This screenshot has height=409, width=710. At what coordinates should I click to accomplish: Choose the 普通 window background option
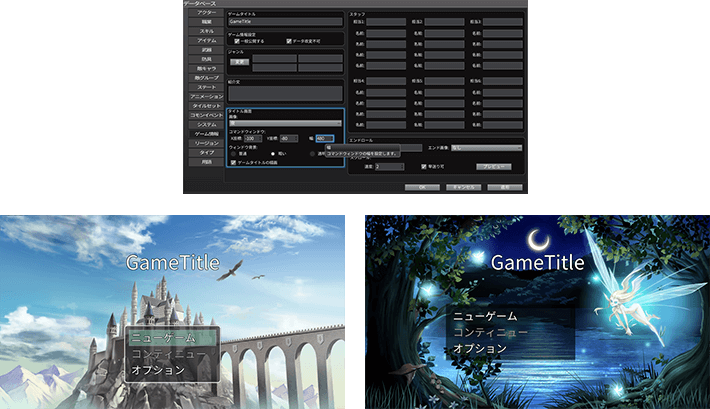point(233,153)
